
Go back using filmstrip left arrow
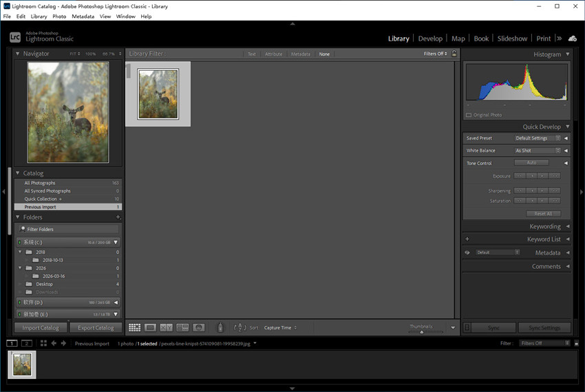coord(54,343)
